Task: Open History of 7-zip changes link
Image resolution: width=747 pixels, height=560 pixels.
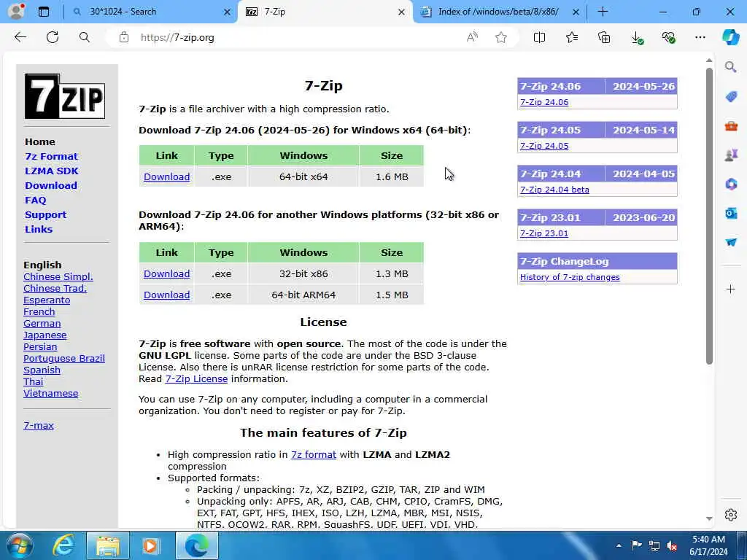Action: click(x=570, y=277)
